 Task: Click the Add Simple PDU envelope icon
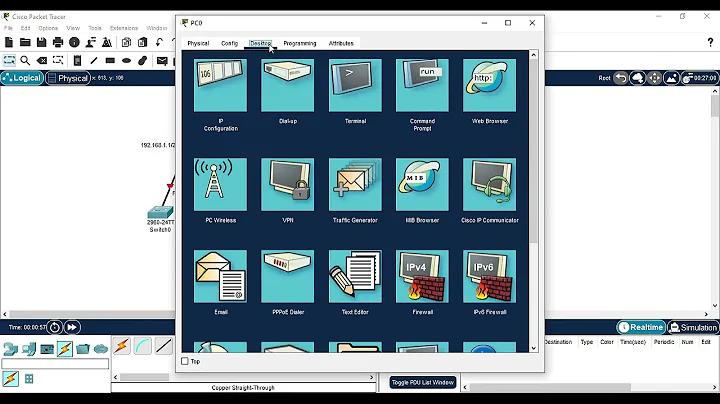click(x=162, y=61)
